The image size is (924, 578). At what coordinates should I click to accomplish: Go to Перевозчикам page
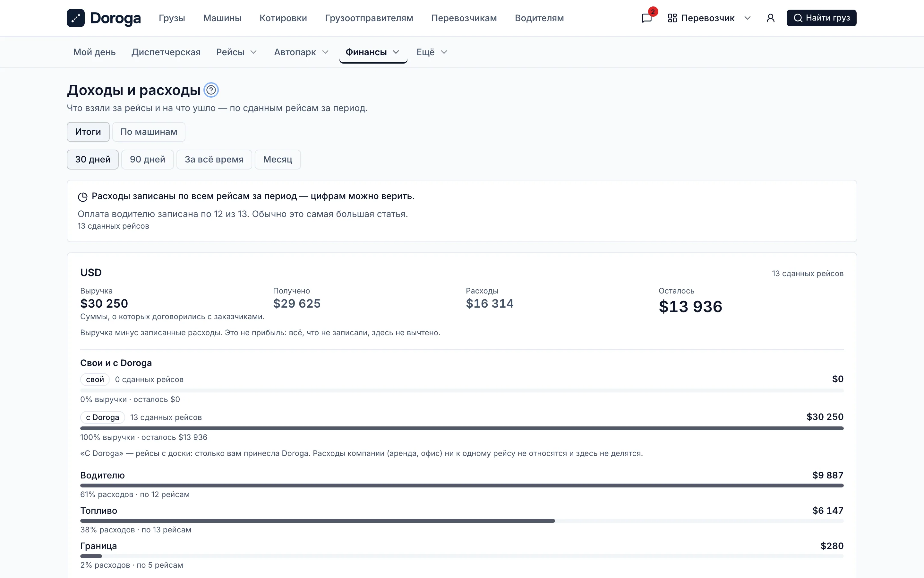click(464, 18)
